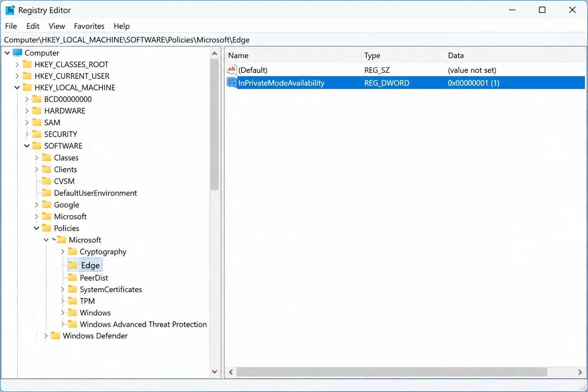Click the Google folder icon

point(46,205)
